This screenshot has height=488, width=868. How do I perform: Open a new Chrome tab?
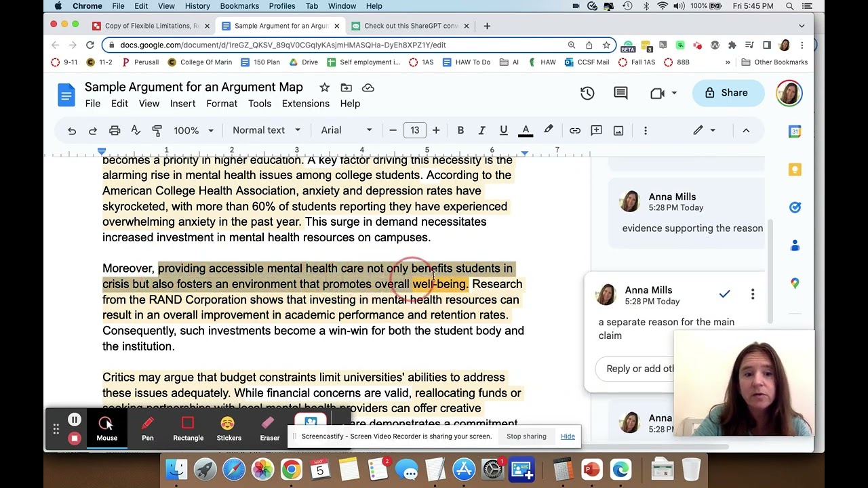(487, 26)
